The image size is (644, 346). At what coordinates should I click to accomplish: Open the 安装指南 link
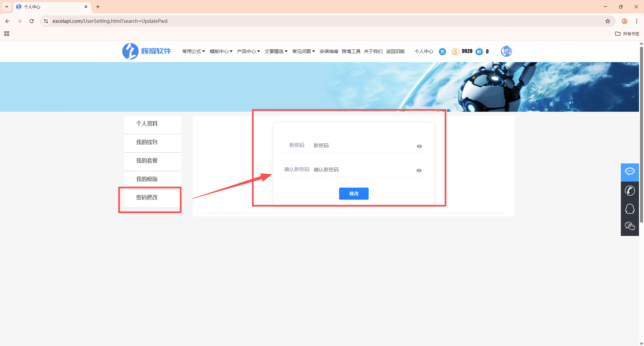tap(329, 51)
